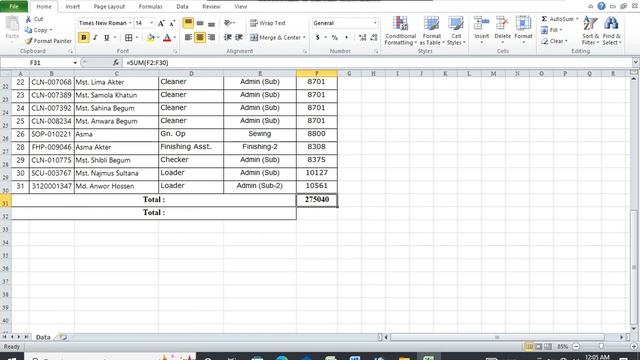Open the Times New Roman font dropdown
The image size is (640, 360).
coord(130,23)
